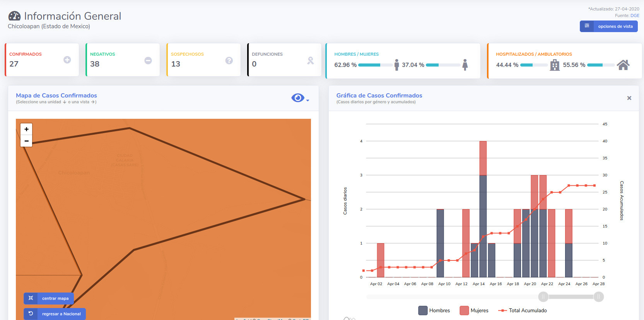Click the Apr 02 Mujeres bar
Viewport: 644px width, 320px height.
(381, 260)
